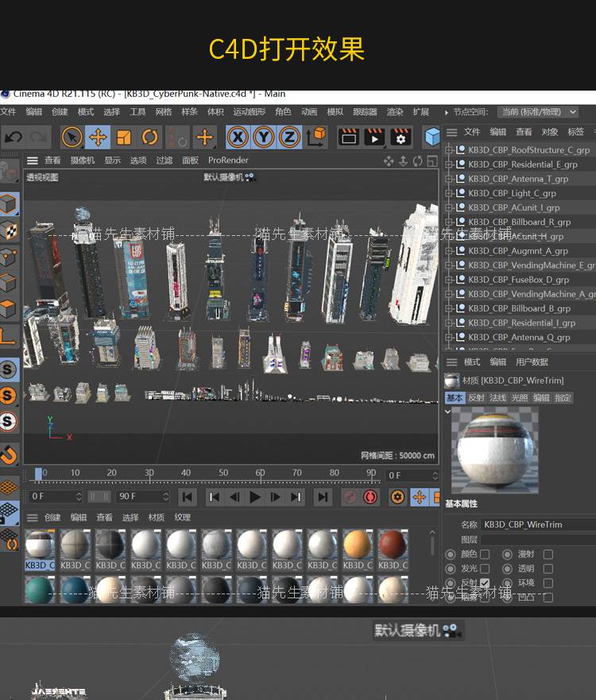Render the active view
The image size is (596, 700).
(x=349, y=137)
